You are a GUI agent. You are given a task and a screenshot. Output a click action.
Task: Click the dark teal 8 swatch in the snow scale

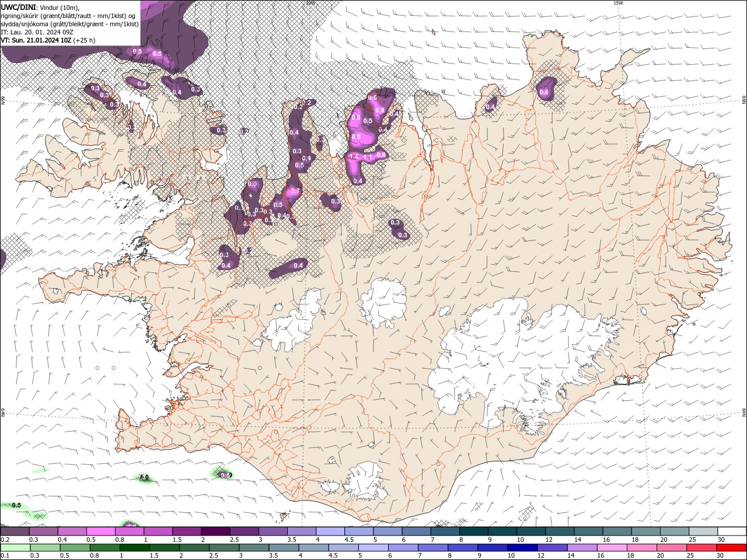[x=474, y=531]
